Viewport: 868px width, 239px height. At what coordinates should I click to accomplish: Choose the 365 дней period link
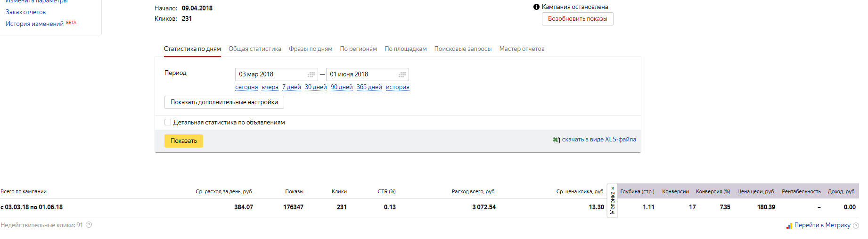369,87
